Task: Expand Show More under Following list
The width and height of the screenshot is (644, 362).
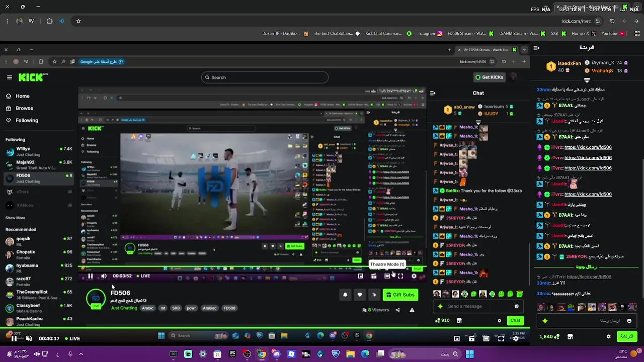Action: click(15, 218)
